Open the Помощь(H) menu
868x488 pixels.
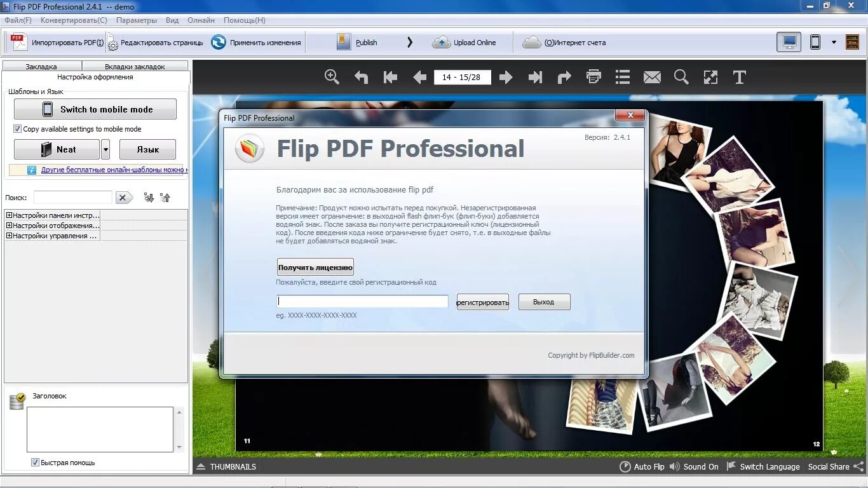coord(244,20)
